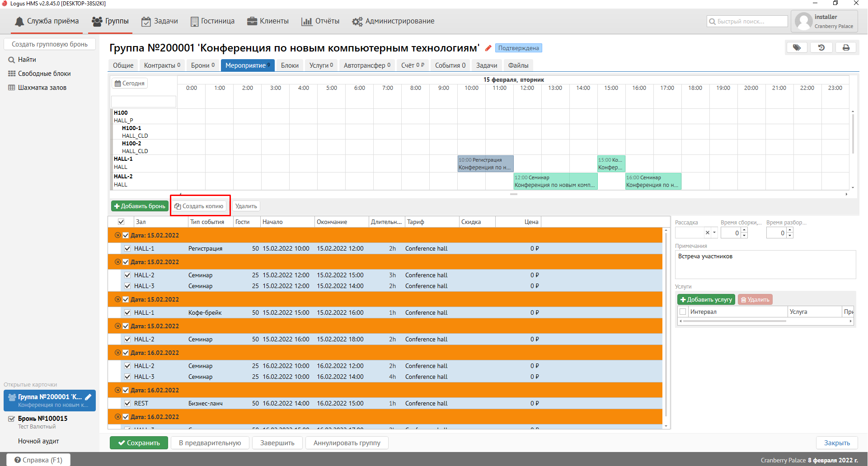Image resolution: width=868 pixels, height=466 pixels.
Task: Click the tag icon button in header
Action: pyautogui.click(x=797, y=47)
